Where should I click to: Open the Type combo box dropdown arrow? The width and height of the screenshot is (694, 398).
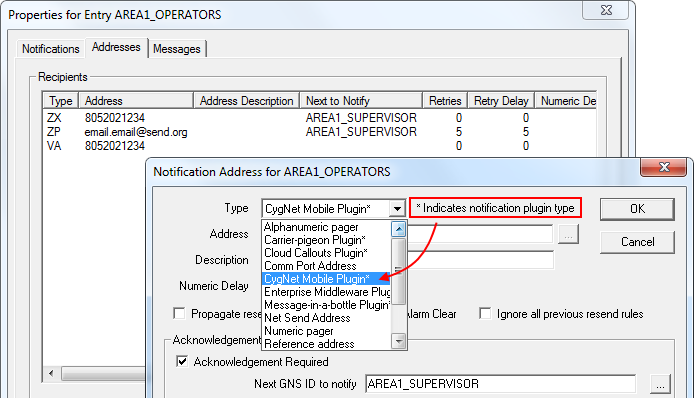point(397,208)
